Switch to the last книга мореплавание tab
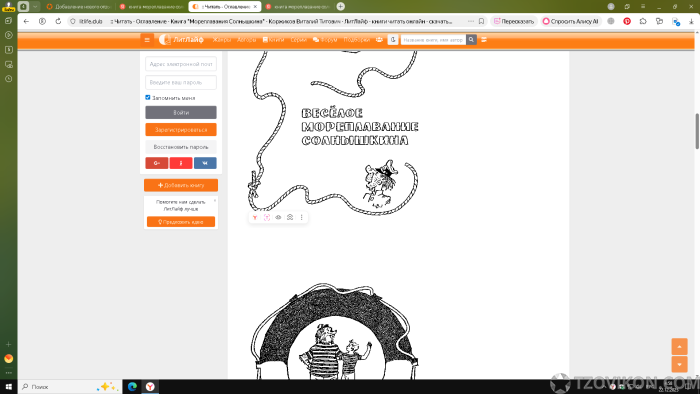Viewport: 700px width, 394px height. (x=298, y=7)
